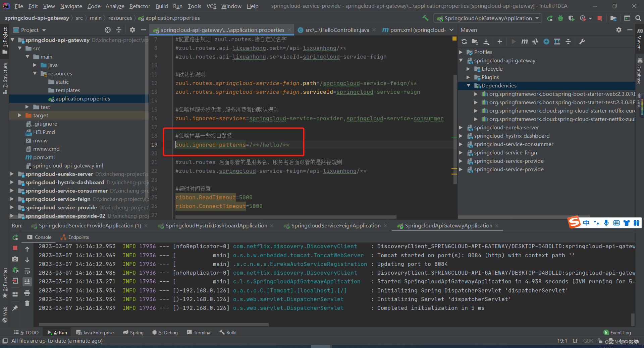Switch to the Endpoints tab in the Run panel

coord(75,237)
